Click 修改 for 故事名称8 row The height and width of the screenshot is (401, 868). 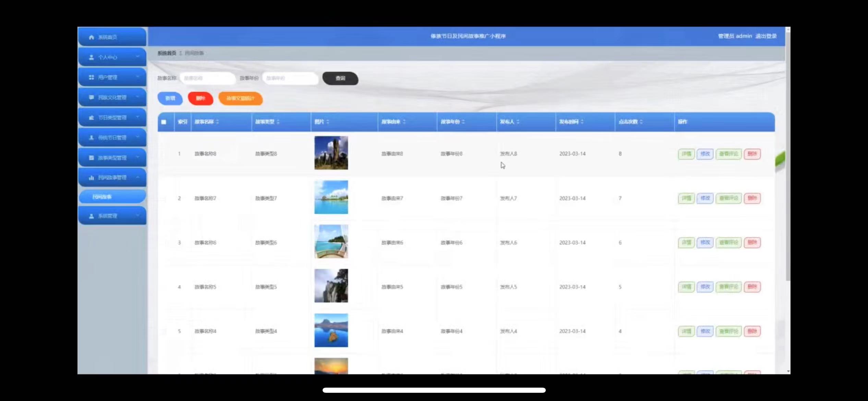pos(705,154)
